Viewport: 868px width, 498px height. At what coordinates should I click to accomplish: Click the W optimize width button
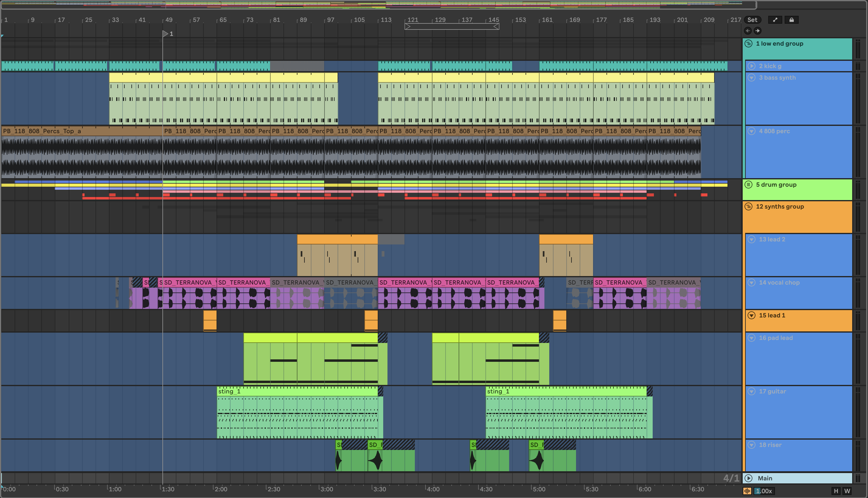coord(847,491)
